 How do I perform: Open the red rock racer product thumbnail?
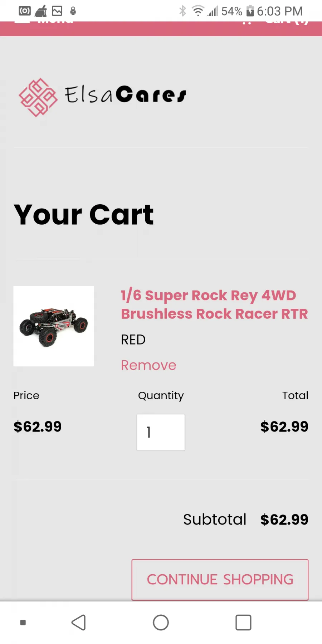[54, 326]
